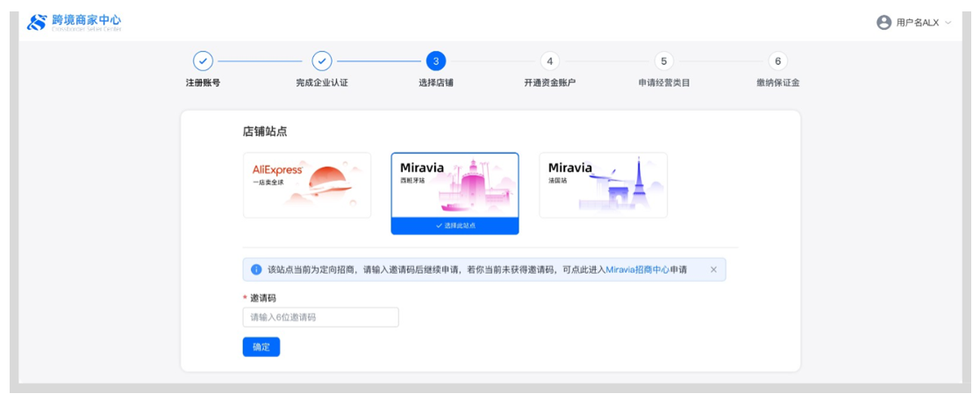The image size is (980, 401).
Task: Open the Miravia招商中心 link
Action: pos(637,269)
